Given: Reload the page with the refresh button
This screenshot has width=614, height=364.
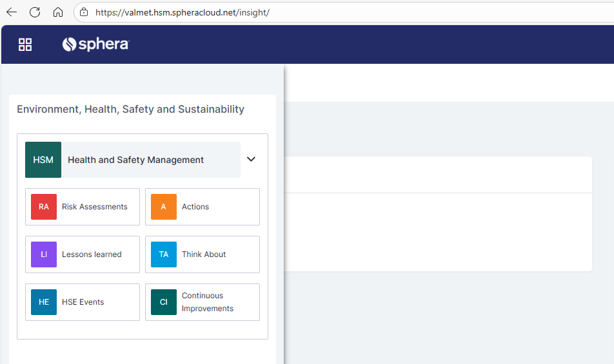Looking at the screenshot, I should [35, 12].
